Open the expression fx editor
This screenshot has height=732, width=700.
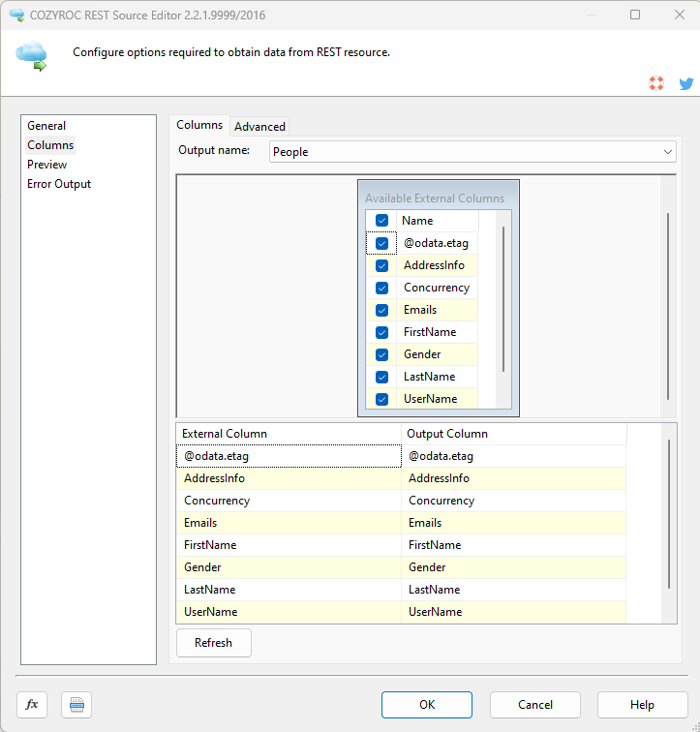tap(32, 705)
